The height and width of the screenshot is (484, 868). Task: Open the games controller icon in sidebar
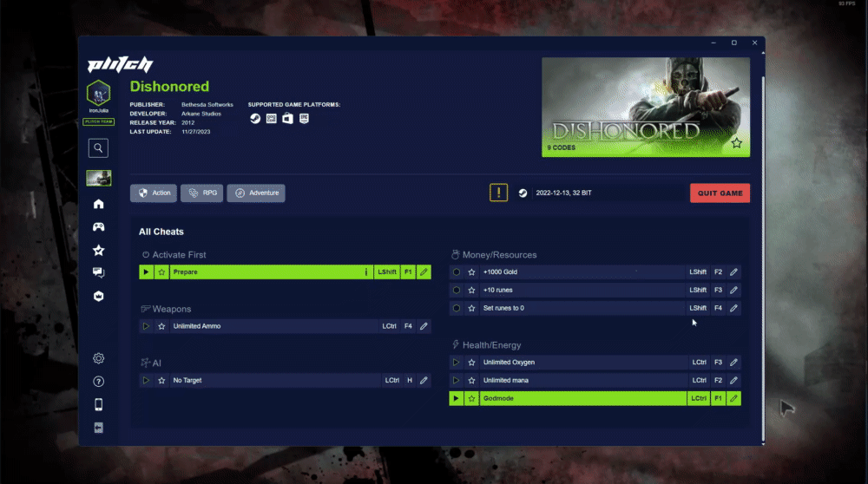[99, 226]
